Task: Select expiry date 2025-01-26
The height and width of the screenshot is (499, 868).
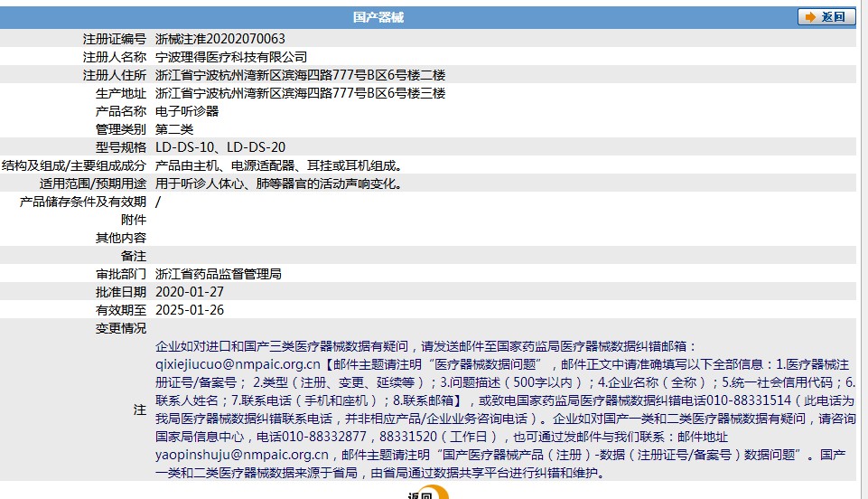Action: click(x=190, y=310)
